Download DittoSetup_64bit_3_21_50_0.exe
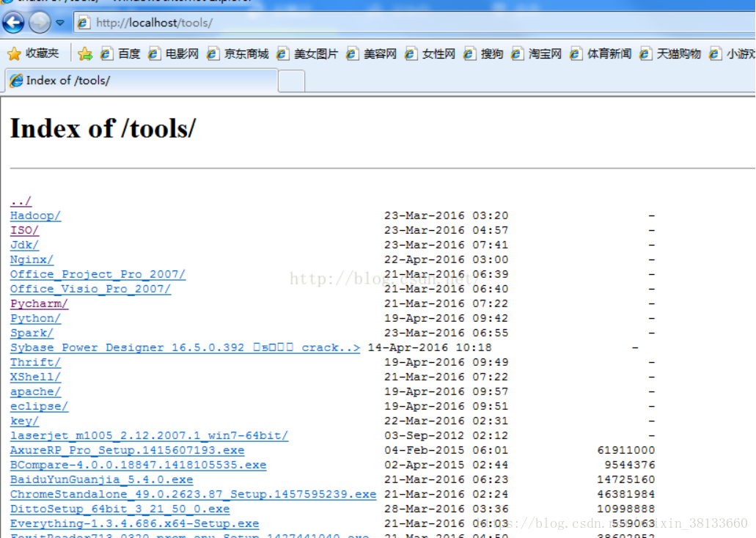This screenshot has height=538, width=756. [120, 509]
